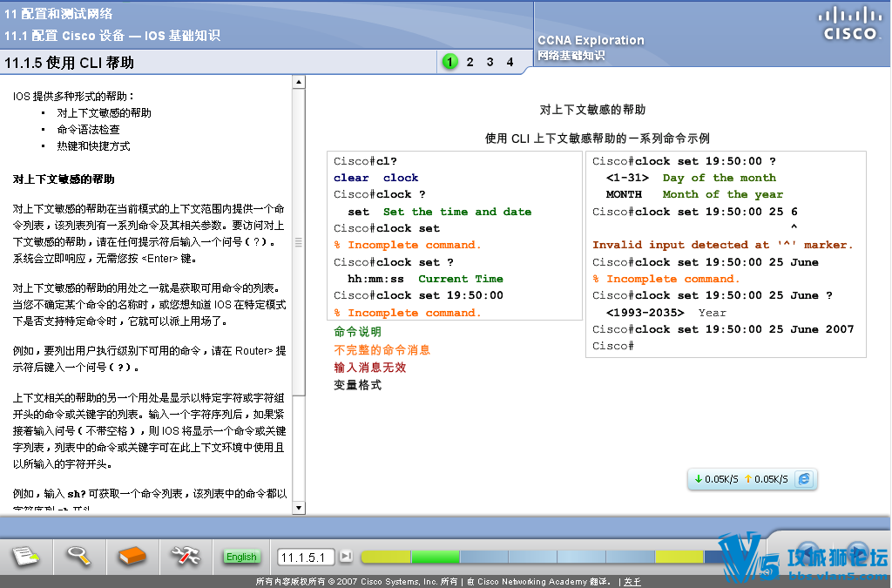This screenshot has height=588, width=892.
Task: Click the 11 配置和测试网络 chapter title
Action: point(58,14)
